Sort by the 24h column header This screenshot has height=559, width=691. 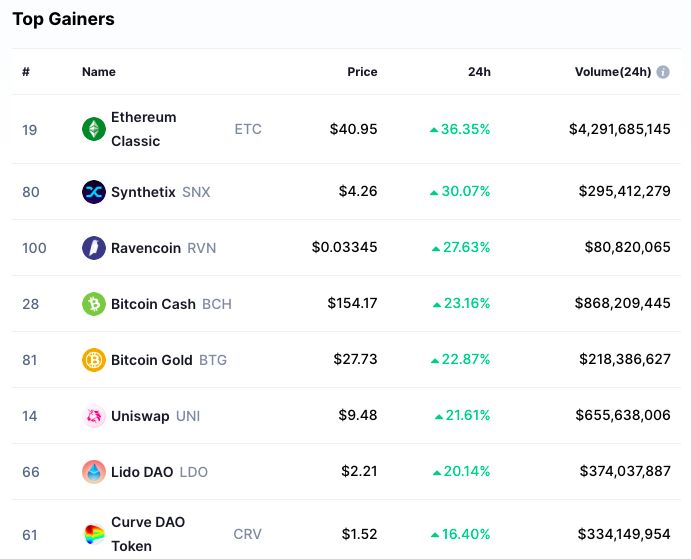[479, 72]
